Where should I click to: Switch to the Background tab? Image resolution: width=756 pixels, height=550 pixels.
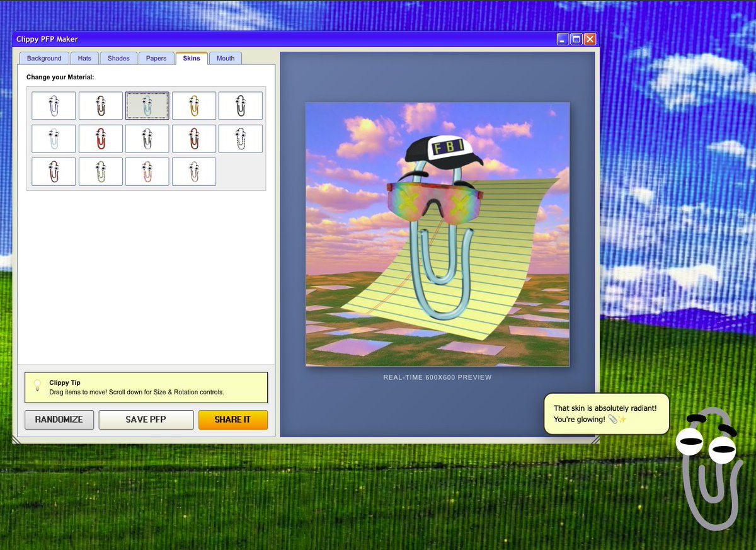tap(44, 59)
